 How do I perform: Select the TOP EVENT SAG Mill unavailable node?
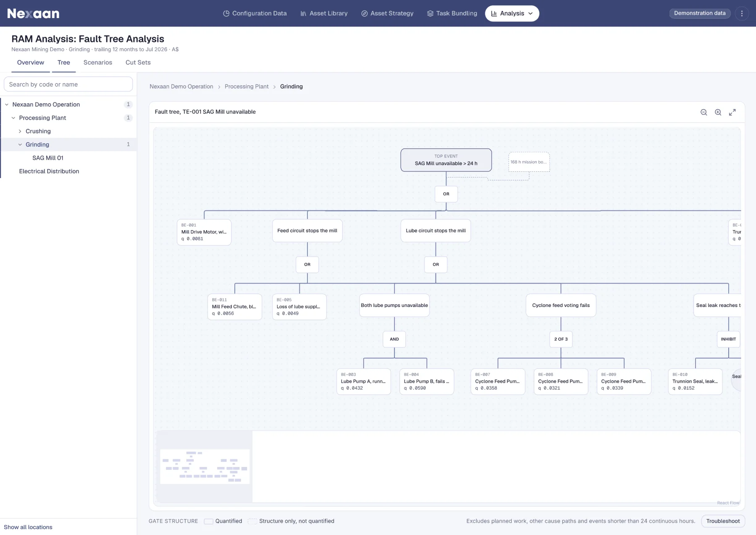(446, 160)
